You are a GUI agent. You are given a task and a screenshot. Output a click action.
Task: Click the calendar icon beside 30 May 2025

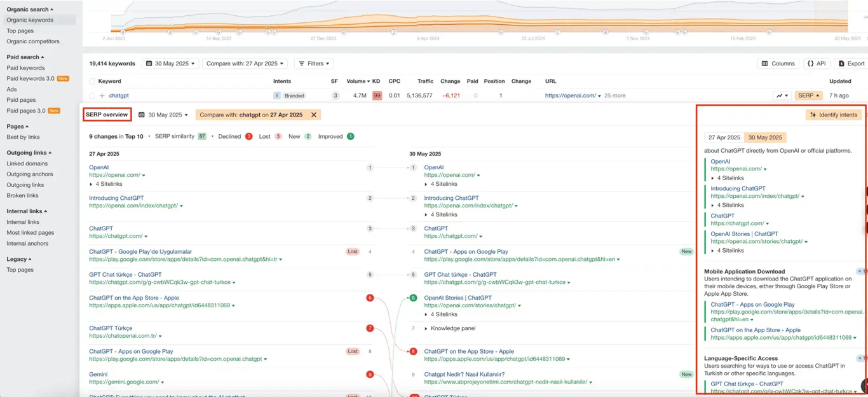point(151,63)
